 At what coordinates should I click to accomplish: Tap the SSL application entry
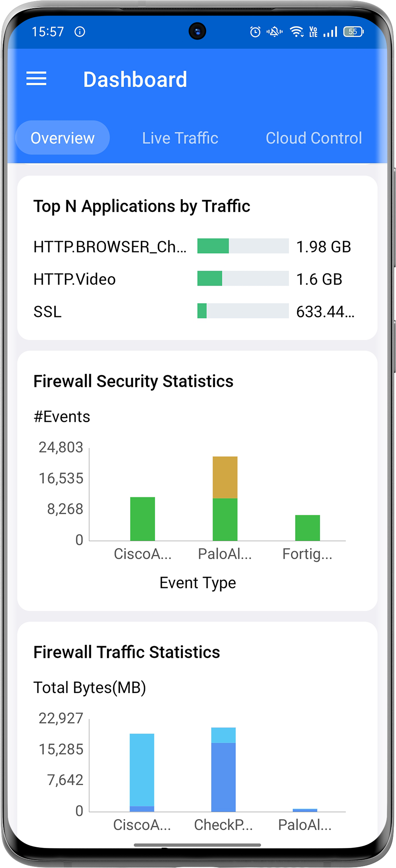48,312
